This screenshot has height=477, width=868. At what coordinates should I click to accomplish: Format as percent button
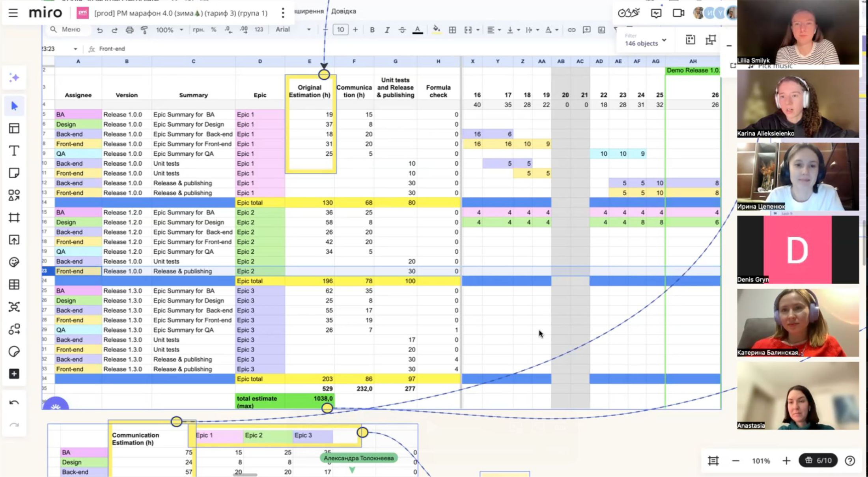click(x=213, y=30)
